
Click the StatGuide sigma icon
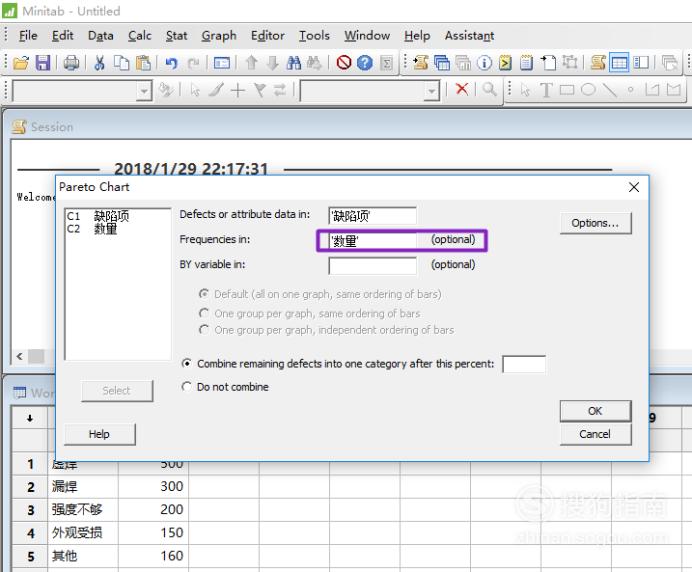click(386, 63)
